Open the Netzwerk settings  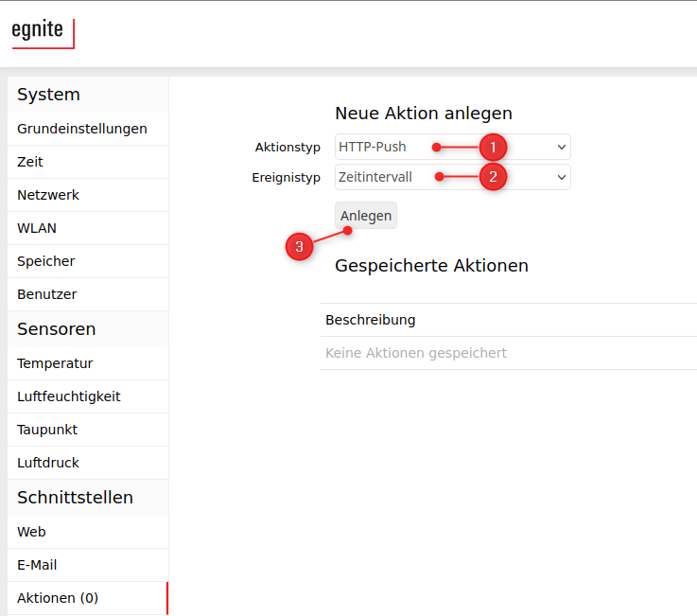point(48,195)
